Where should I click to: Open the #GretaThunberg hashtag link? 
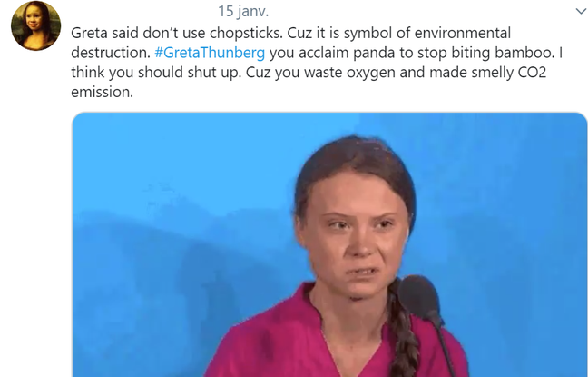[210, 53]
